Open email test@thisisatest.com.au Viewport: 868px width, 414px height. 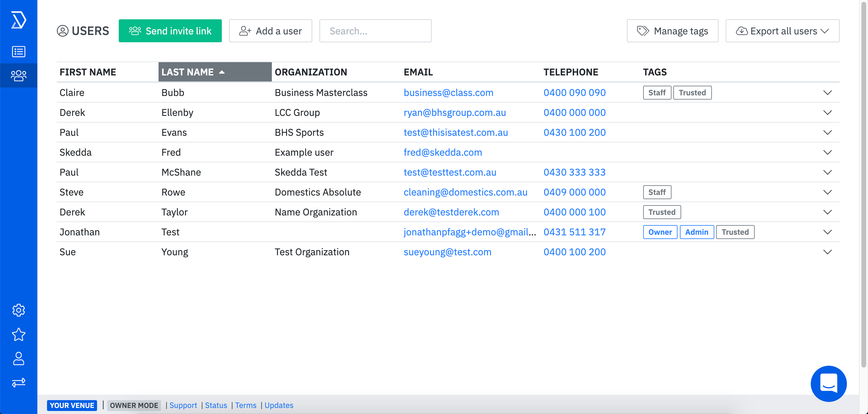coord(456,132)
